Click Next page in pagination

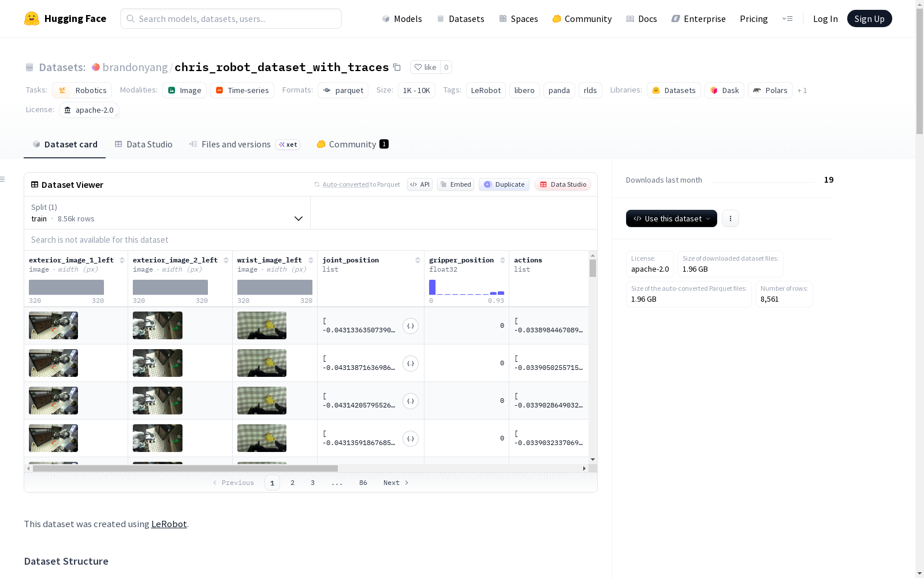(x=396, y=483)
